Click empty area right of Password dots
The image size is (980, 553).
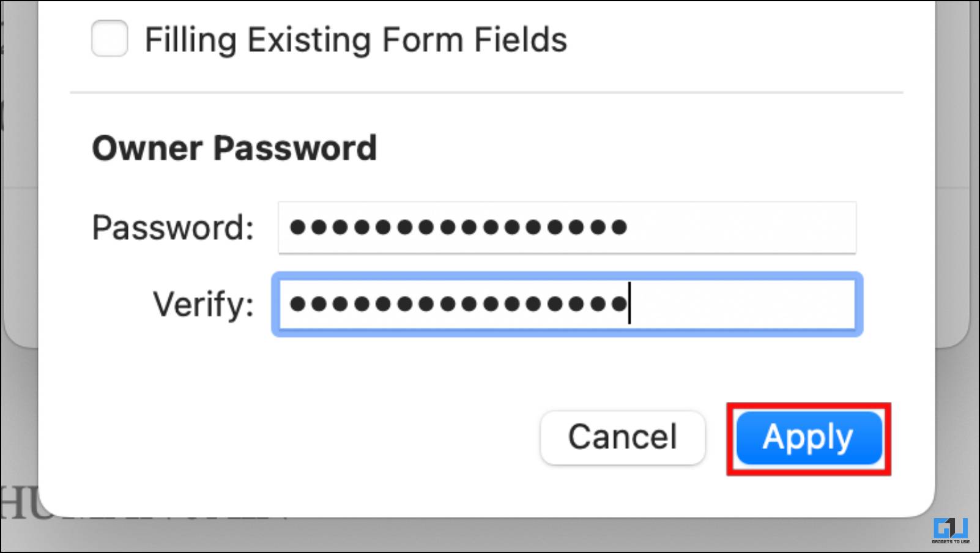(x=740, y=228)
